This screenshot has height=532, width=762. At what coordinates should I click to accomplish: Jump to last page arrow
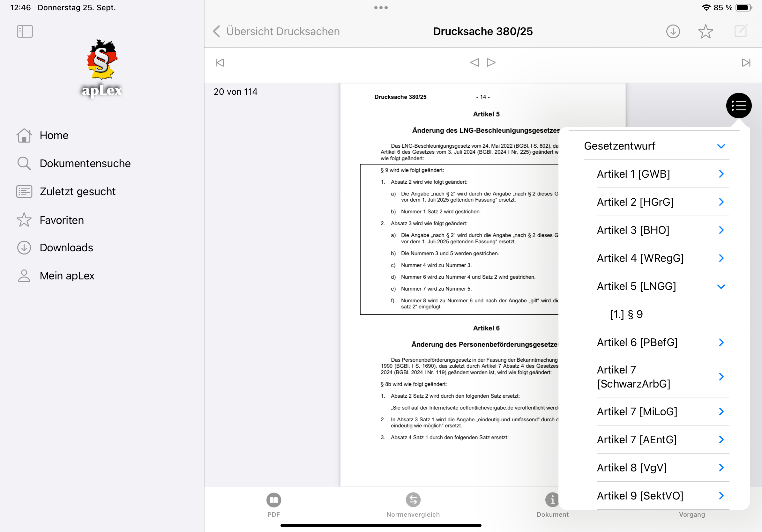tap(746, 63)
